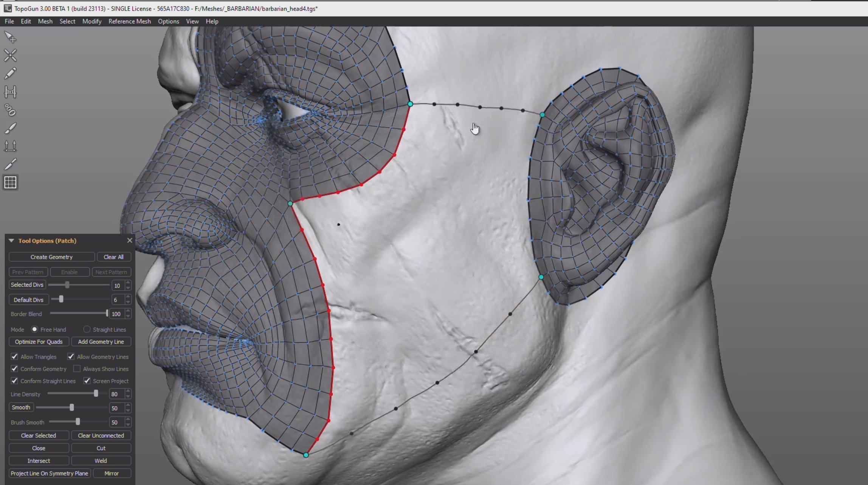Select the Extrude arrows tool
Image resolution: width=868 pixels, height=485 pixels.
pyautogui.click(x=10, y=146)
